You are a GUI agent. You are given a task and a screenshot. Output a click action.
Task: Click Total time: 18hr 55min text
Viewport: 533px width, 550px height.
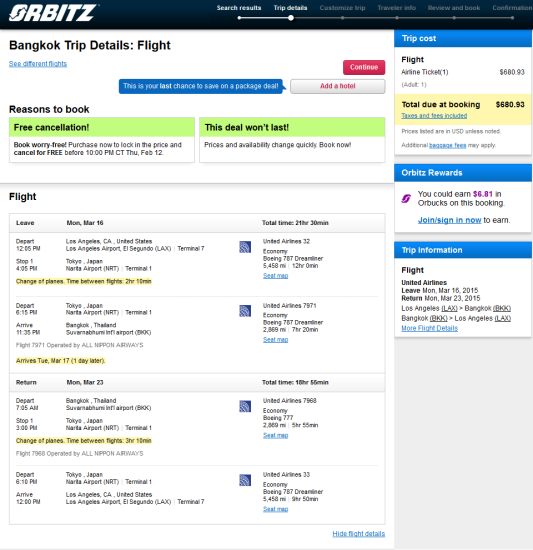click(x=295, y=382)
